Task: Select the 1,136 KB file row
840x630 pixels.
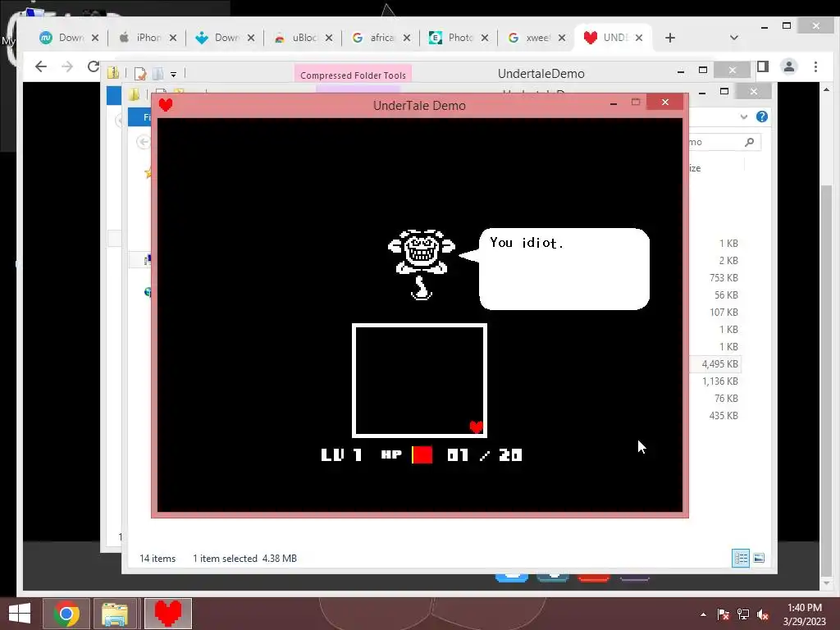Action: pos(714,381)
